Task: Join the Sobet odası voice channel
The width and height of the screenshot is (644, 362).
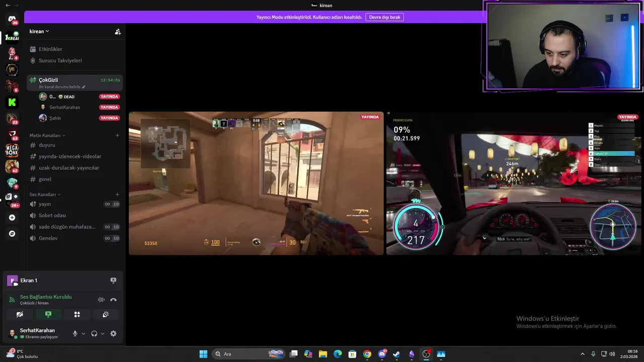Action: coord(75,215)
